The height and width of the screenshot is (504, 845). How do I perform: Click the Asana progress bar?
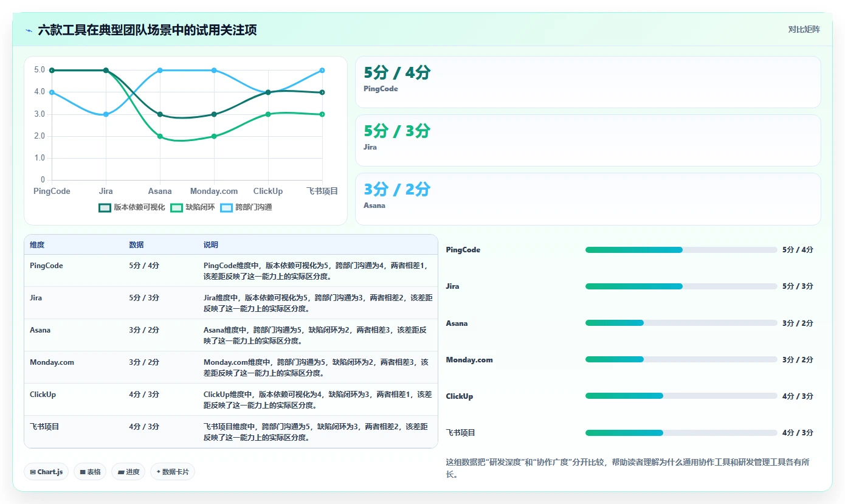[x=681, y=323]
